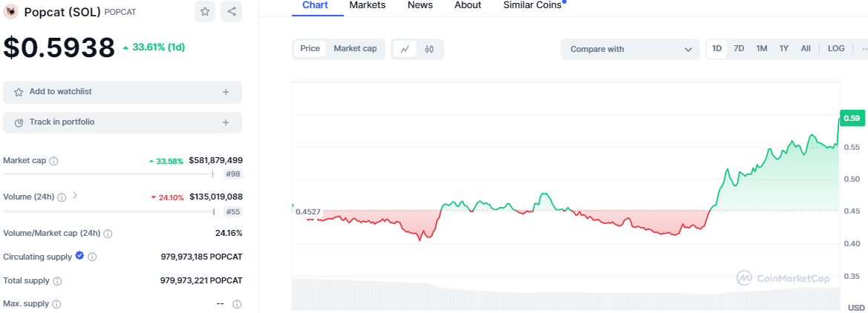Click info icon beside Circulating supply
Screen dimensions: 868x313
pyautogui.click(x=93, y=257)
